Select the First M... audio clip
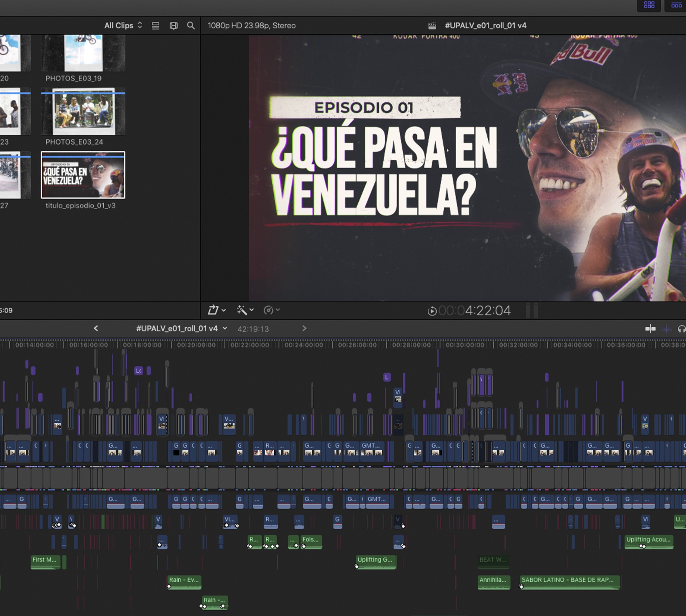Viewport: 686px width, 616px height. (45, 562)
